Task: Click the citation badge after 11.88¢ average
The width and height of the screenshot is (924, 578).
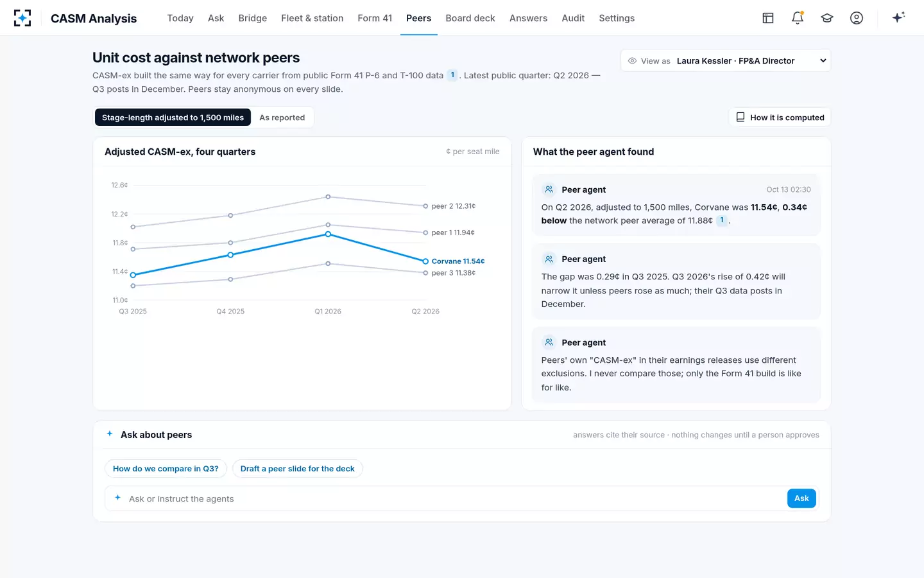Action: click(x=722, y=220)
